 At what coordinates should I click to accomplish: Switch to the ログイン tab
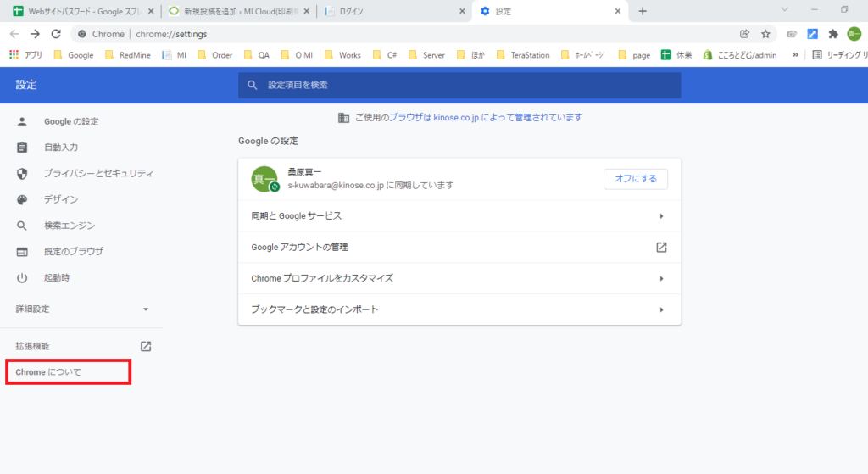click(x=395, y=11)
